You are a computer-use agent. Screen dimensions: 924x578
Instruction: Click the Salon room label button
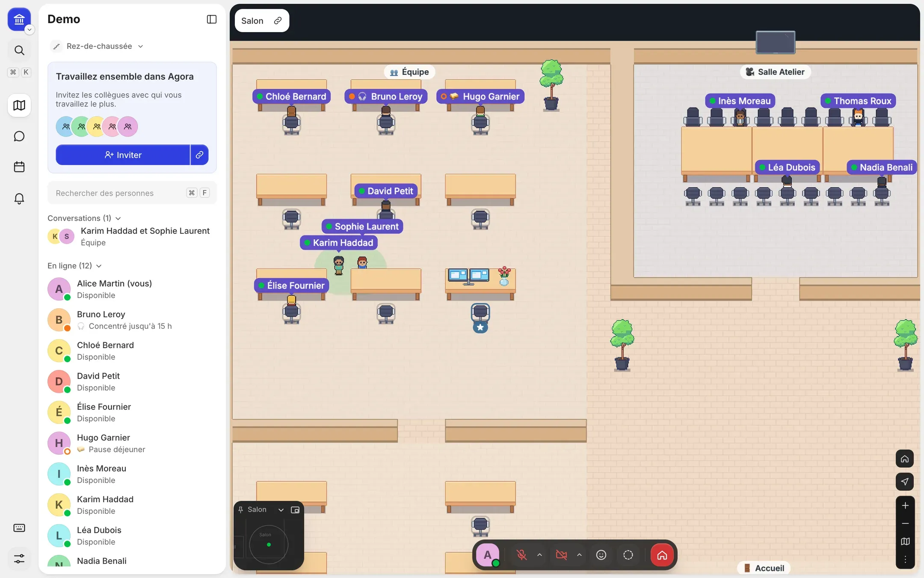[262, 21]
